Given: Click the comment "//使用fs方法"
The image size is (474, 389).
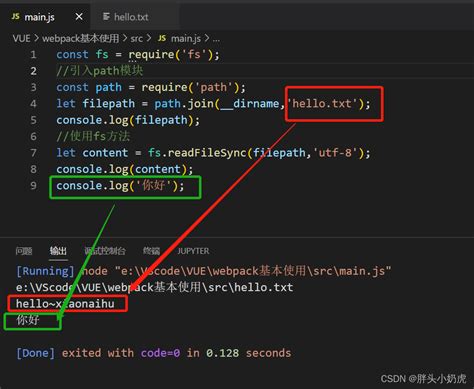Looking at the screenshot, I should point(93,136).
